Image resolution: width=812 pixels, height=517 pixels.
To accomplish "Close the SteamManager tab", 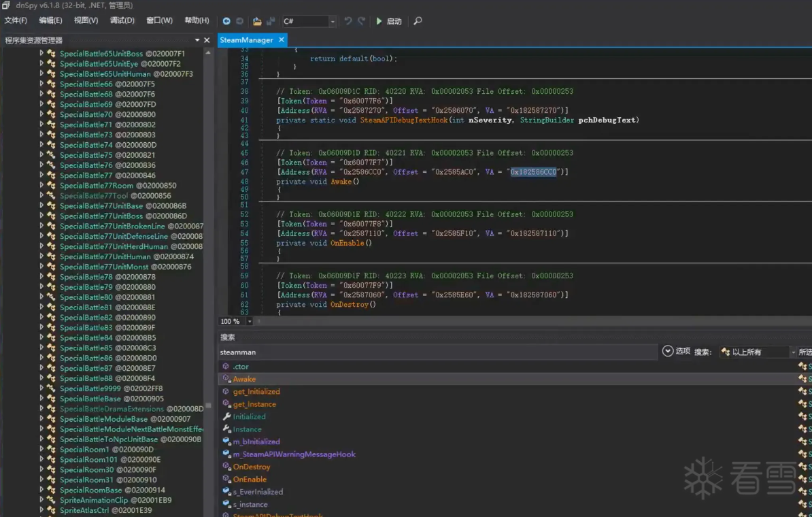I will [282, 40].
